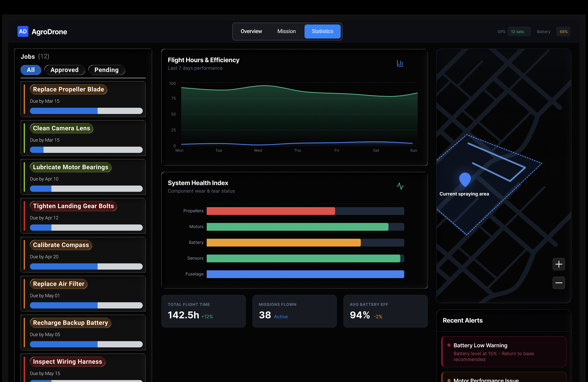This screenshot has height=382, width=588.
Task: Click the Replace Propeller Blade progress bar
Action: click(86, 111)
